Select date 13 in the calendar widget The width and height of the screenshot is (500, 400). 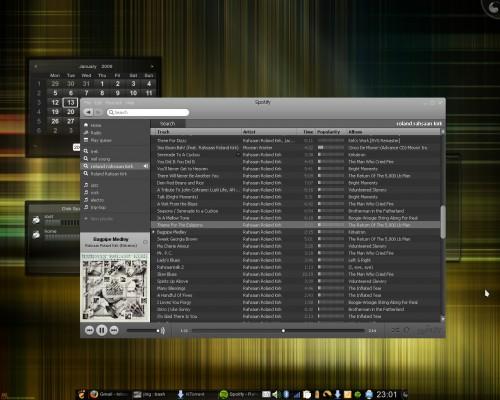[70, 102]
